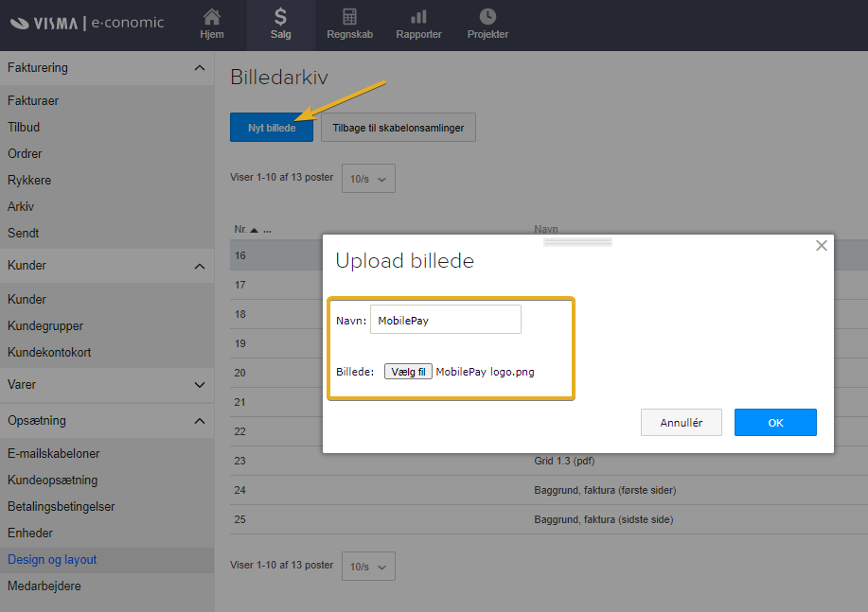Image resolution: width=868 pixels, height=612 pixels.
Task: Open the Hjem home icon
Action: [212, 17]
